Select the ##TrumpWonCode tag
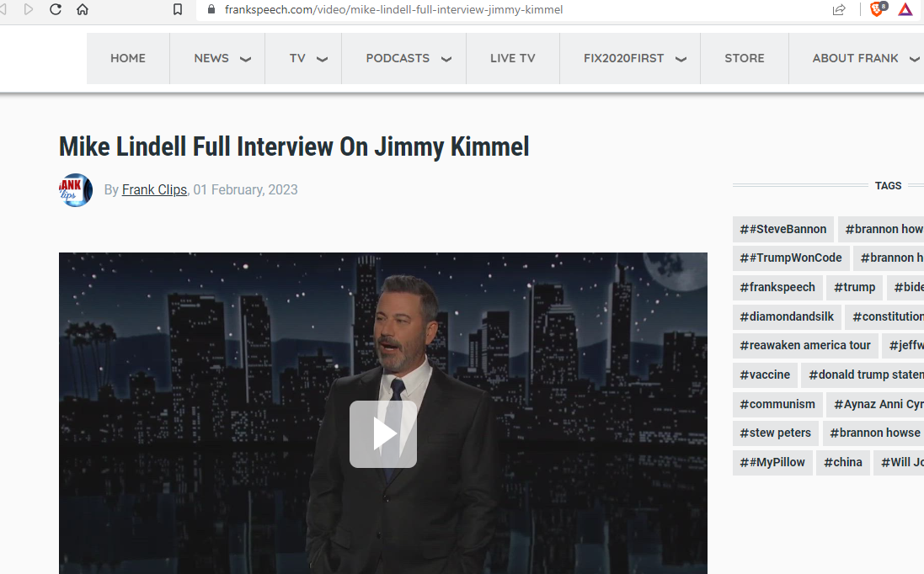The width and height of the screenshot is (924, 574). coord(791,258)
